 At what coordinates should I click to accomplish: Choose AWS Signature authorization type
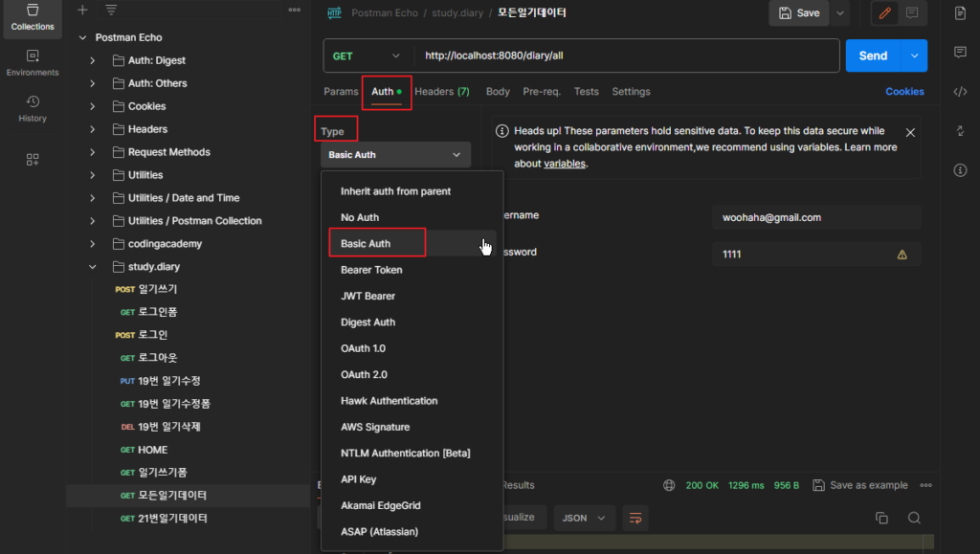coord(412,427)
